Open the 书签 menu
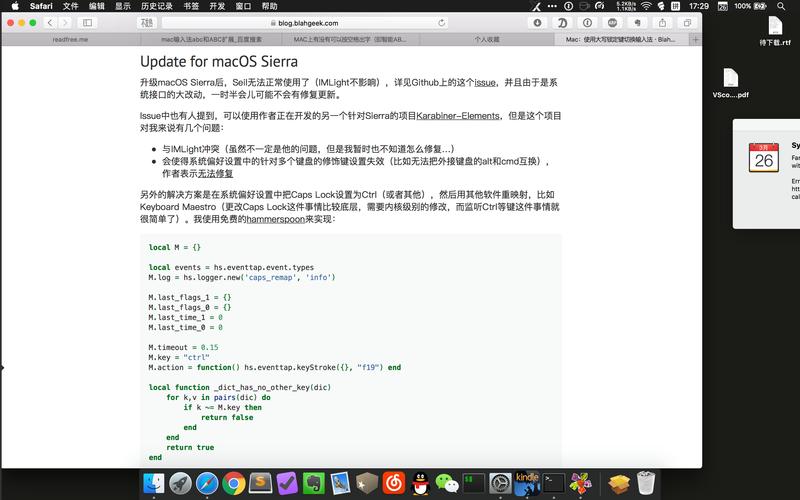Viewport: 800px width, 500px height. click(191, 6)
